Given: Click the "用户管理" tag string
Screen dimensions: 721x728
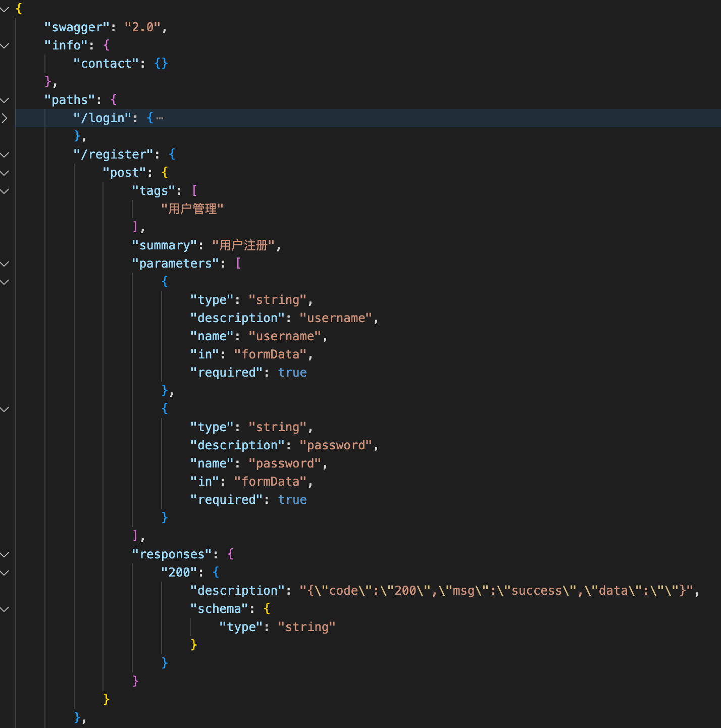Looking at the screenshot, I should click(192, 209).
